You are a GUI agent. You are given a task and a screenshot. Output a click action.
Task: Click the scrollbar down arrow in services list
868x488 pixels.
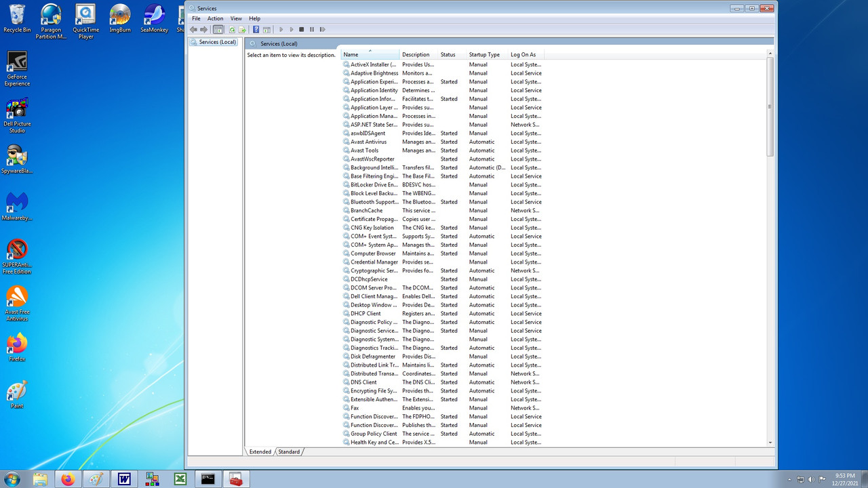pyautogui.click(x=770, y=442)
